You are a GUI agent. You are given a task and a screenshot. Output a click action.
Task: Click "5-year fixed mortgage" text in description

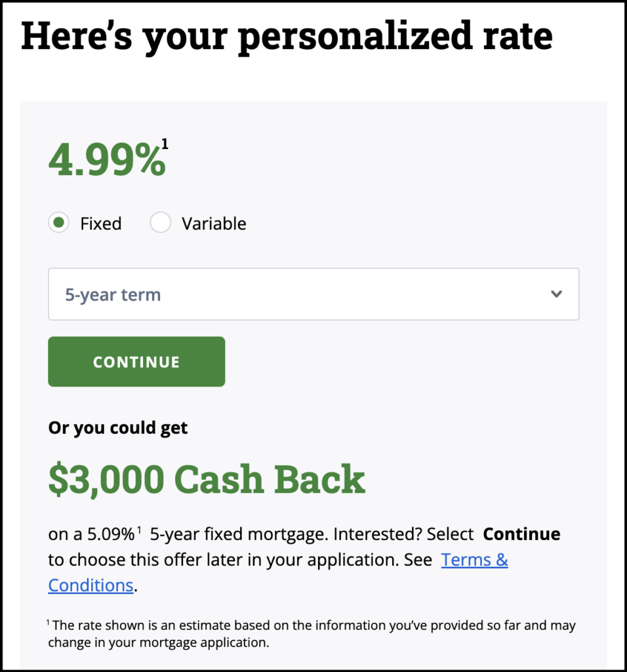[x=238, y=534]
